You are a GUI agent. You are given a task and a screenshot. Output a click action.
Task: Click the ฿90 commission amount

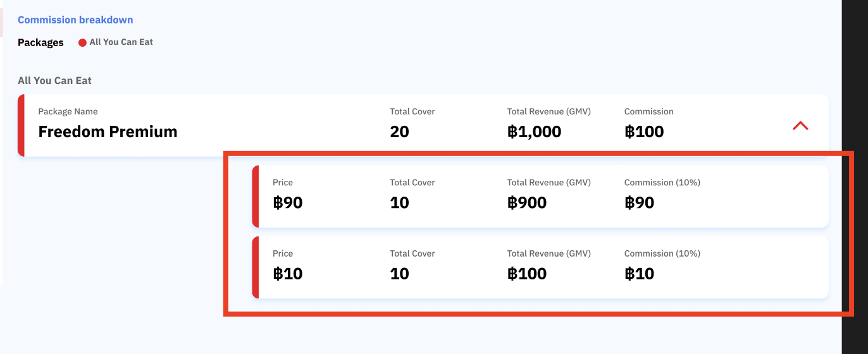pos(639,203)
